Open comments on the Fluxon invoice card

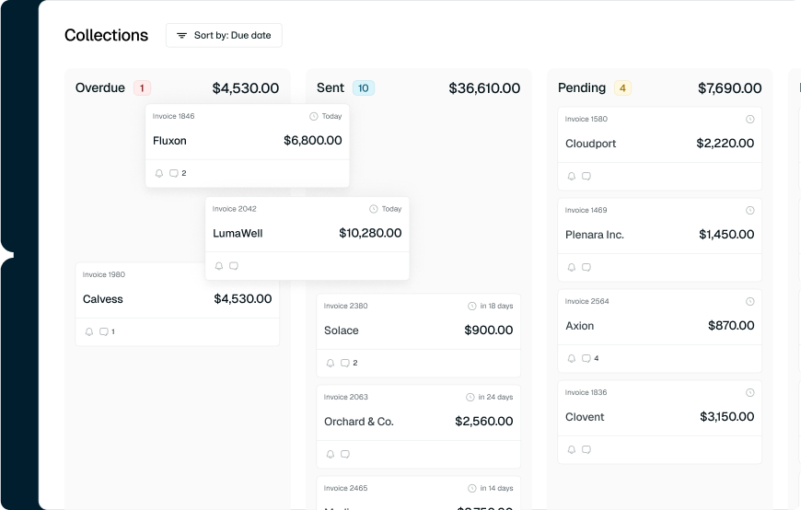[173, 173]
